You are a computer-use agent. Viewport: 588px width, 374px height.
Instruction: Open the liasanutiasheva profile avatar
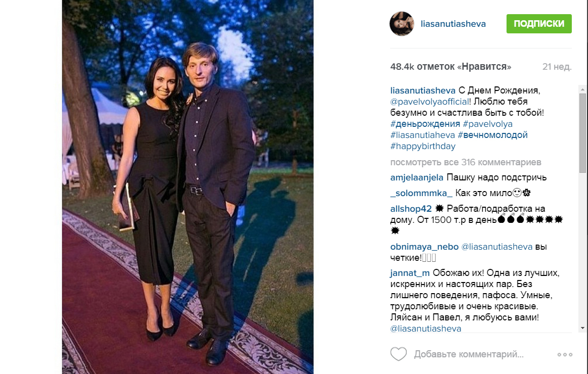point(402,24)
